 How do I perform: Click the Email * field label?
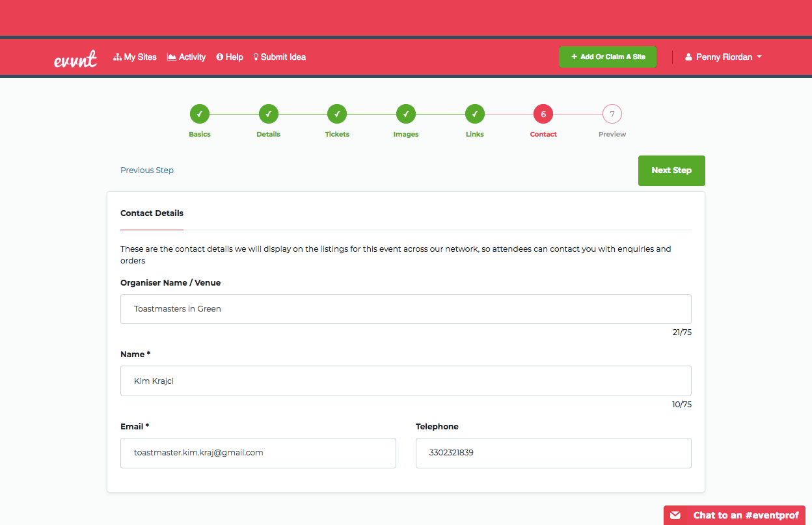click(x=135, y=427)
